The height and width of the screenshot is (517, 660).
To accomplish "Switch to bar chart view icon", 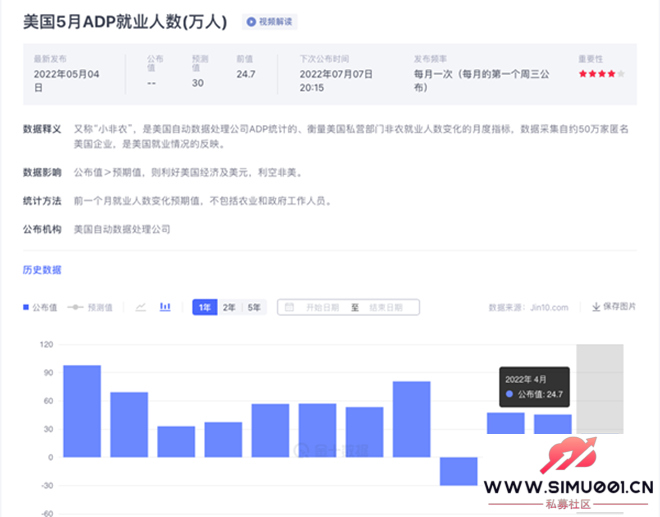I will [x=165, y=307].
